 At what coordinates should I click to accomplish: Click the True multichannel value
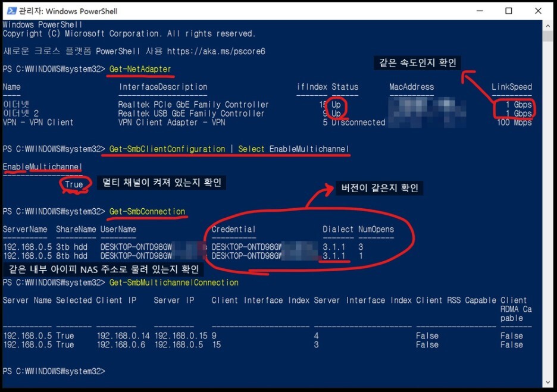coord(74,184)
